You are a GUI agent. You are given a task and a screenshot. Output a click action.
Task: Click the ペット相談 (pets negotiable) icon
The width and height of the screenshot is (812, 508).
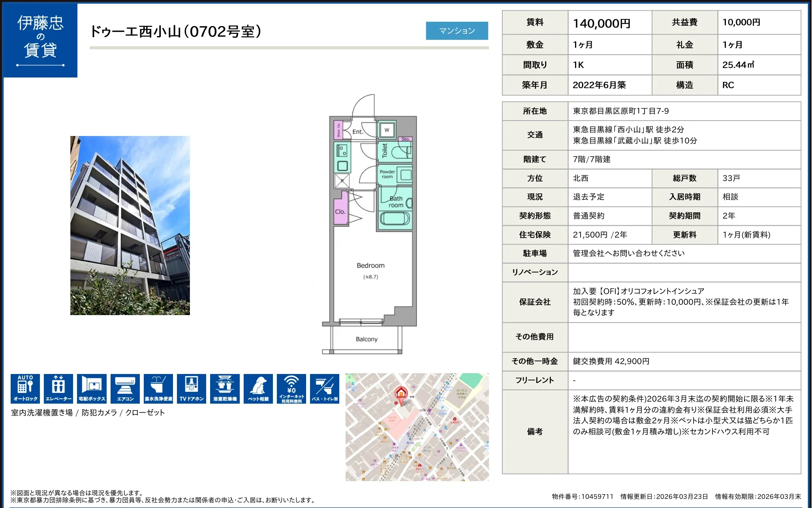coord(258,389)
